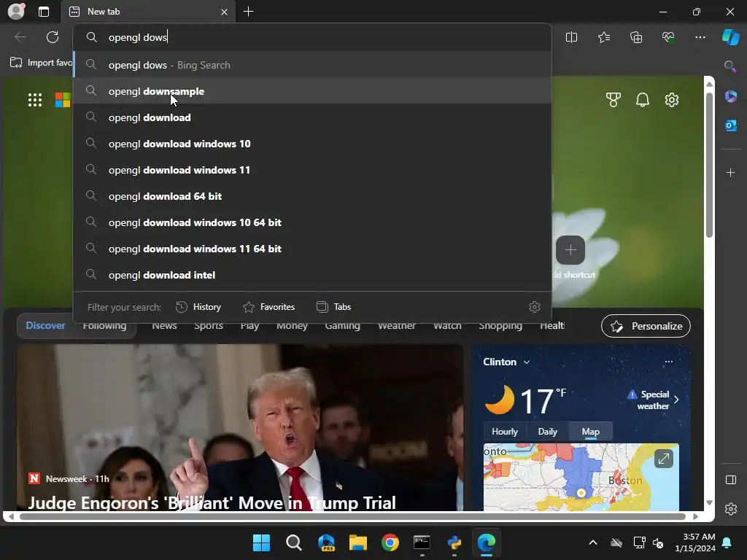The image size is (747, 560).
Task: Select opengl download 64 bit suggestion
Action: [312, 195]
